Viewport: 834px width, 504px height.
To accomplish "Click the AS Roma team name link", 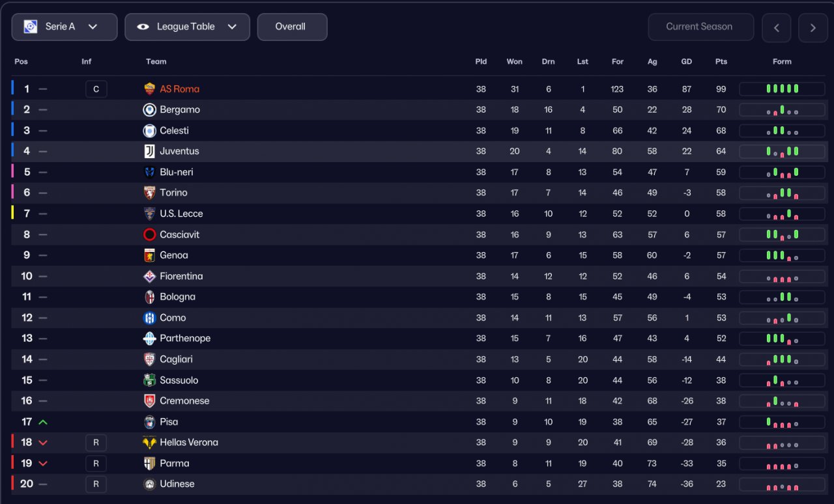I will 180,89.
